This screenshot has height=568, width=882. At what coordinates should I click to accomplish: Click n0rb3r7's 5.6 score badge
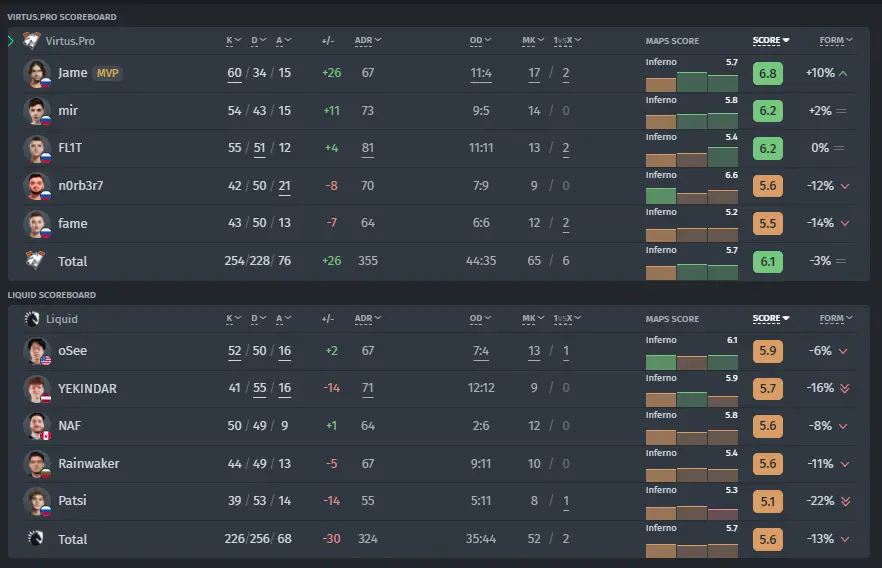click(767, 186)
